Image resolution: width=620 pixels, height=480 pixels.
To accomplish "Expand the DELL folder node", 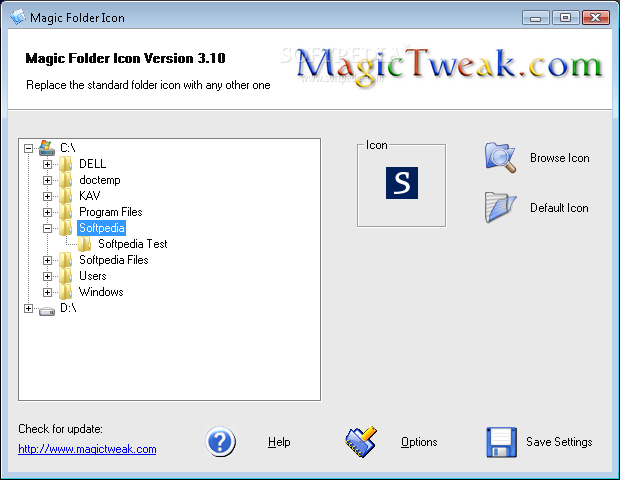I will [x=47, y=164].
